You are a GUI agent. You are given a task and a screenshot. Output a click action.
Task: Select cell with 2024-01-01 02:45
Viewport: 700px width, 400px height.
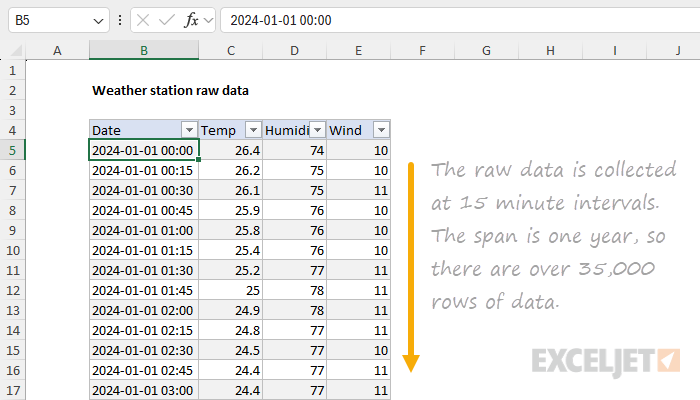click(144, 370)
